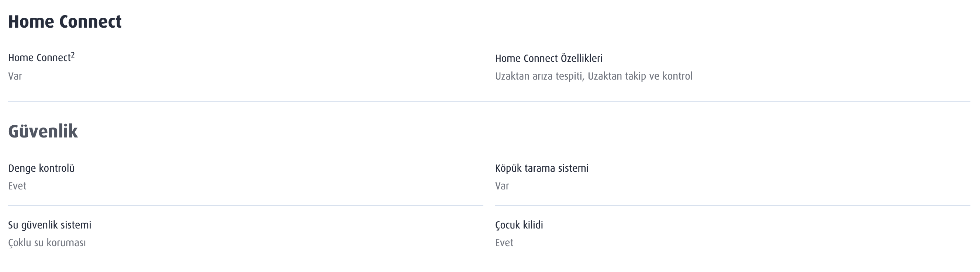Click the Home Connect Özellikleri label
The height and width of the screenshot is (272, 980).
point(549,59)
